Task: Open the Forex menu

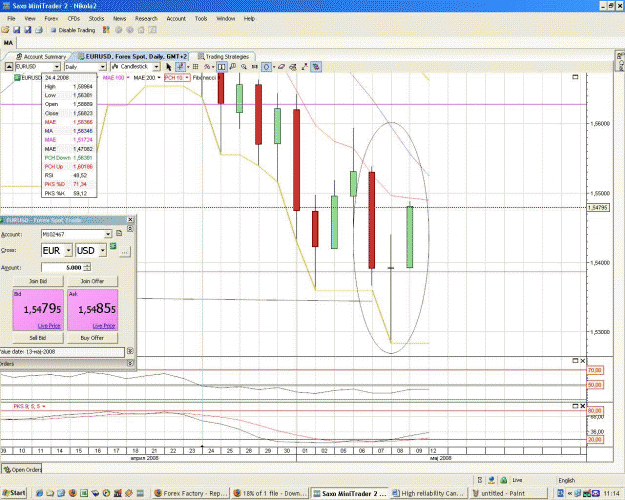Action: point(51,18)
